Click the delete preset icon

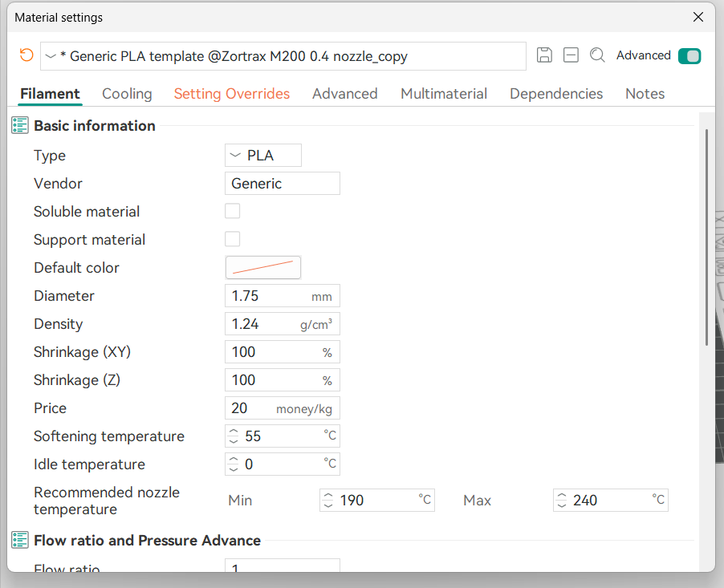(x=571, y=55)
